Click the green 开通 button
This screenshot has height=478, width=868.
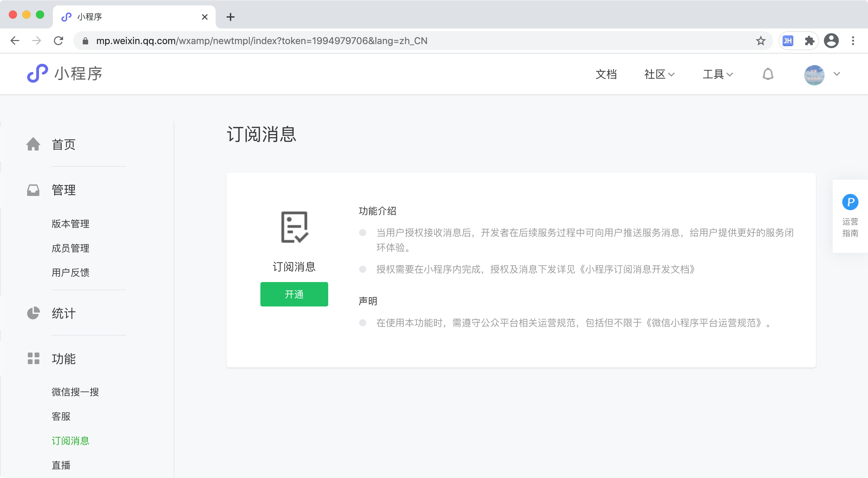(294, 294)
